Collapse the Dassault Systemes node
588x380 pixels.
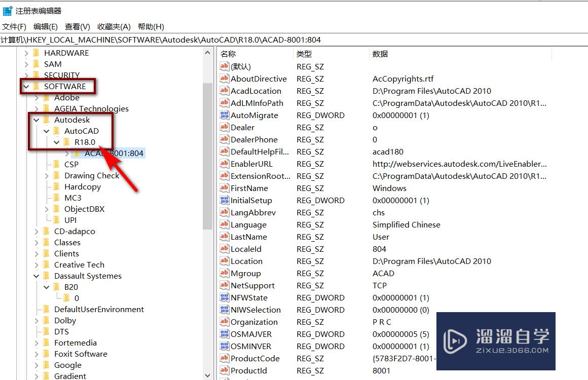pyautogui.click(x=35, y=276)
